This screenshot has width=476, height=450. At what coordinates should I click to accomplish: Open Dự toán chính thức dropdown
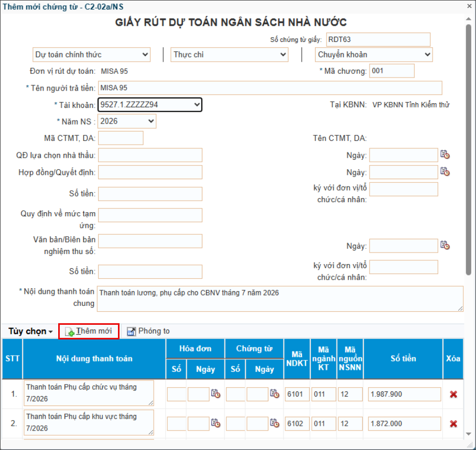91,54
